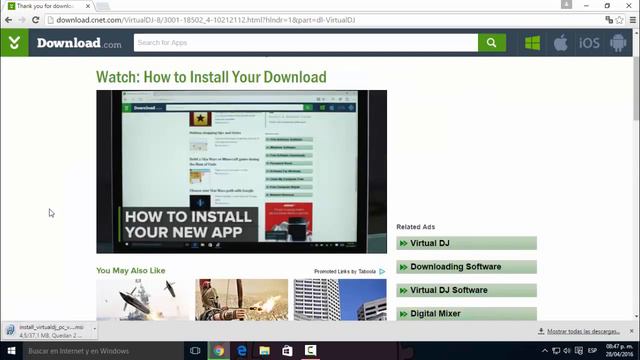Viewport: 640px width, 360px height.
Task: Click the You May Also Like heading
Action: (131, 271)
